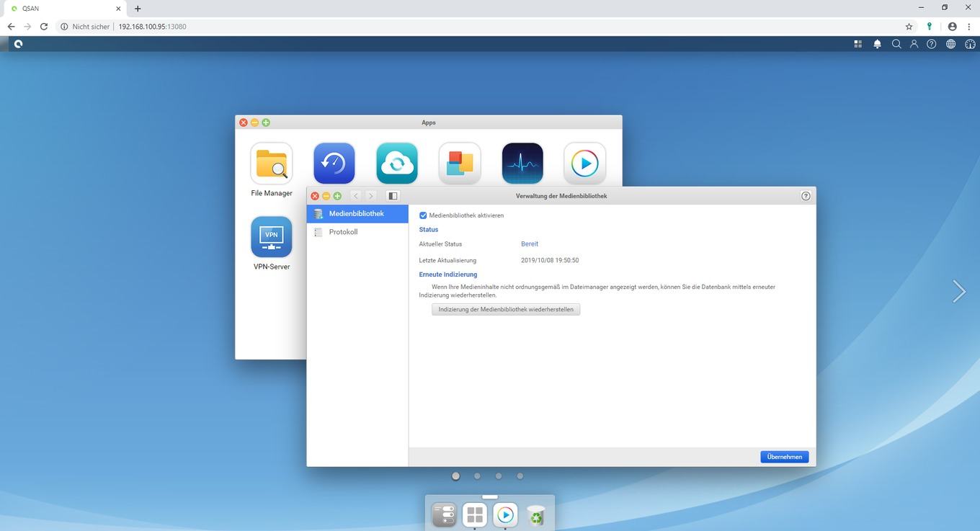Select the fourth desktop page dot
This screenshot has width=980, height=531.
[x=520, y=476]
